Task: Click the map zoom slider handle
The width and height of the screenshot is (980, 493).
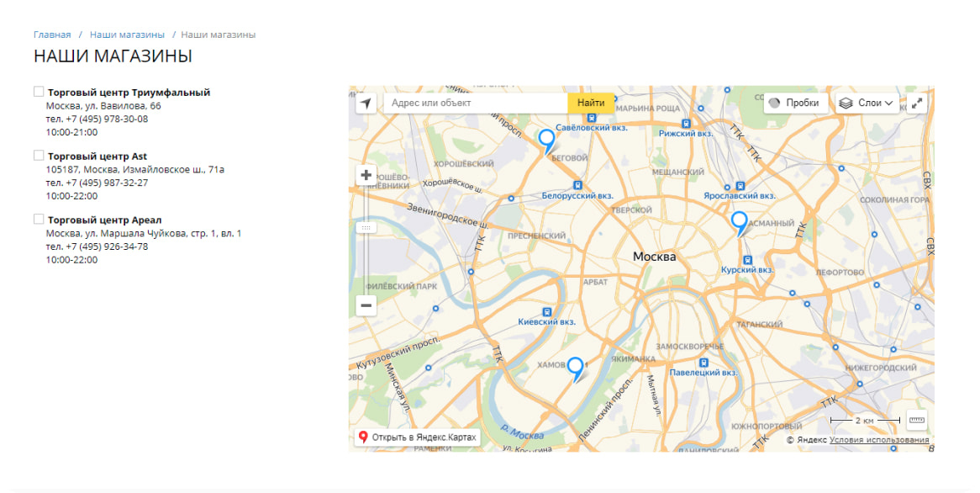Action: tap(366, 228)
